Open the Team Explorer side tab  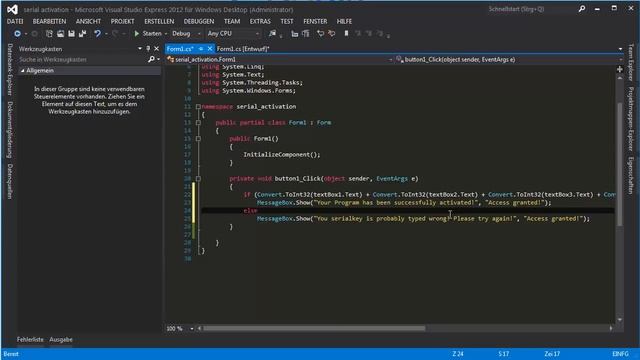pyautogui.click(x=631, y=62)
